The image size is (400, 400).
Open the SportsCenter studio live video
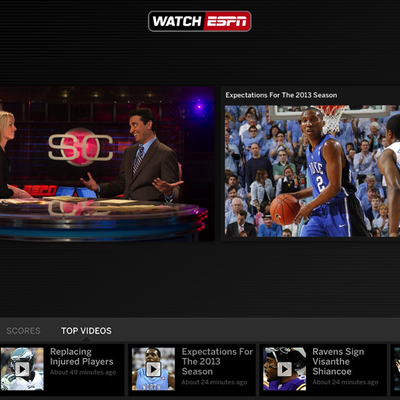click(x=107, y=164)
